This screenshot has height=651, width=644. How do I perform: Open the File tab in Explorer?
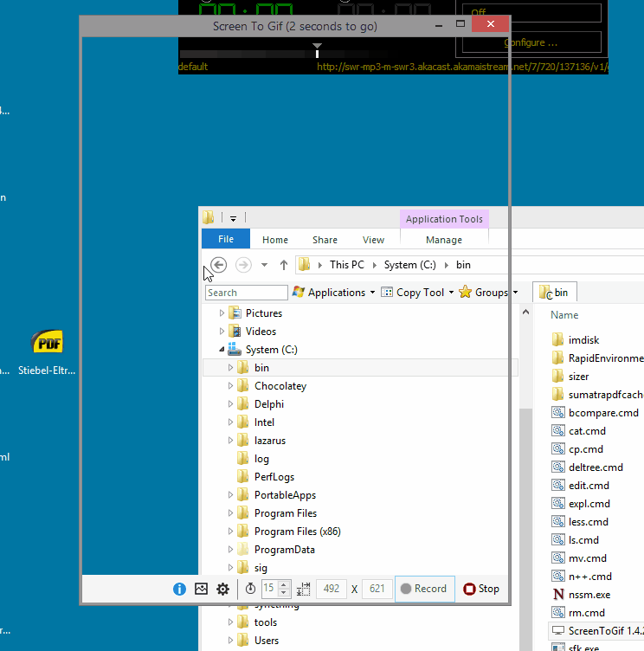(226, 239)
